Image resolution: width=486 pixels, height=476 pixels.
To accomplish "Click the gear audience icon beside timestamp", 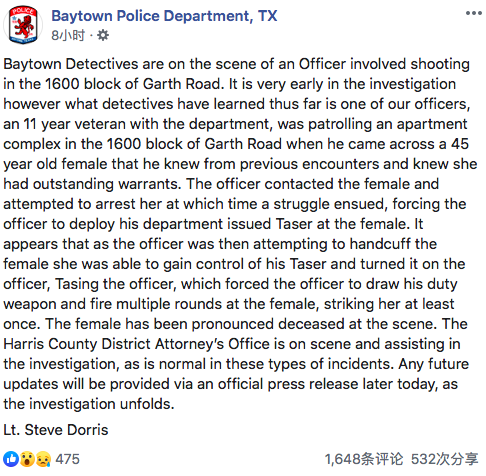I will [x=103, y=35].
